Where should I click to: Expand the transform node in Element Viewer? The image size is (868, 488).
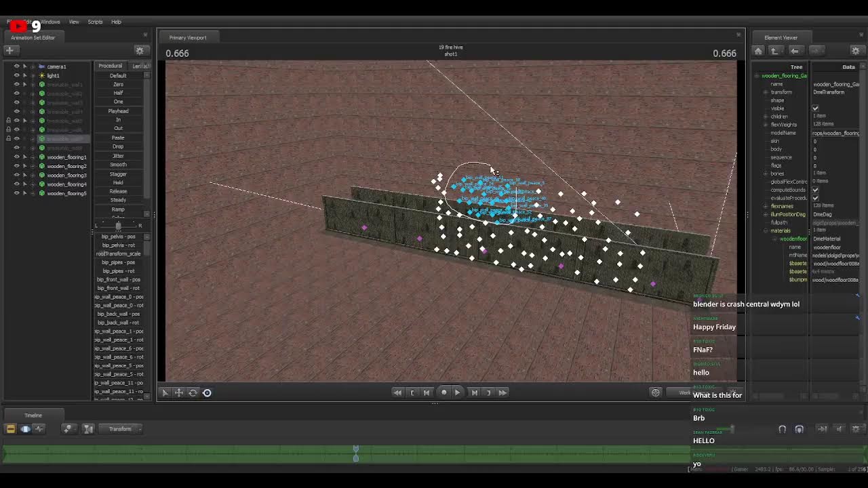(765, 92)
